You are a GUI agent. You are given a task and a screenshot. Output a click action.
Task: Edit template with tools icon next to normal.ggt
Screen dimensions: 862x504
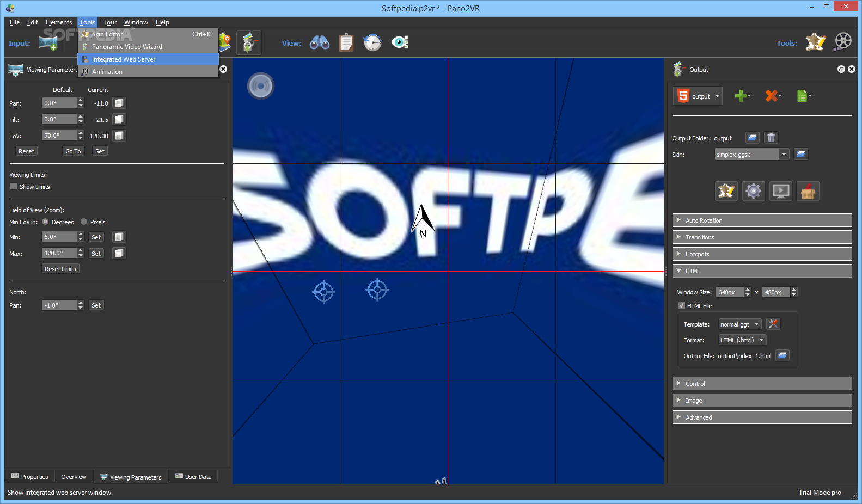coord(773,324)
